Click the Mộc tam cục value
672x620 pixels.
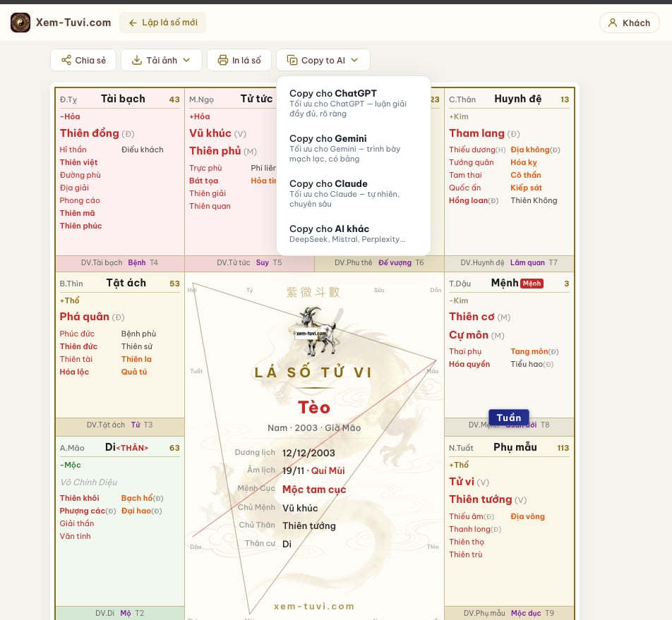tap(314, 490)
